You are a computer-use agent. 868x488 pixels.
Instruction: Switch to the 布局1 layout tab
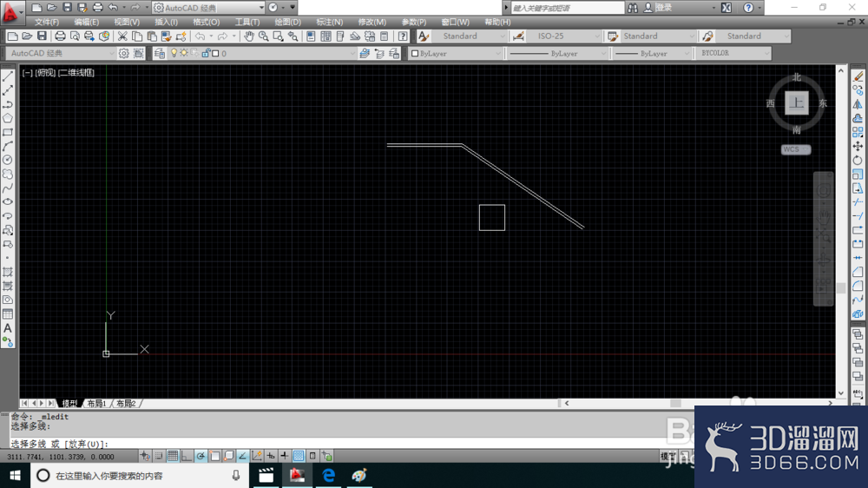pos(96,404)
